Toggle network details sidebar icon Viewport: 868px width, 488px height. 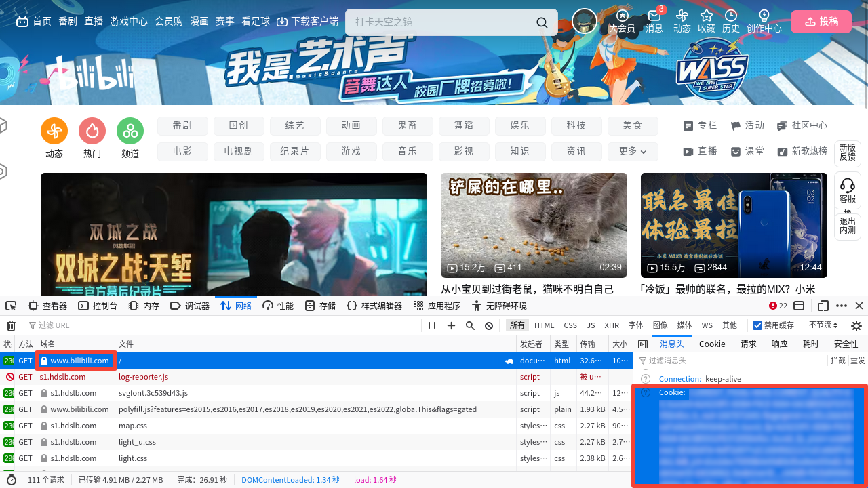643,344
